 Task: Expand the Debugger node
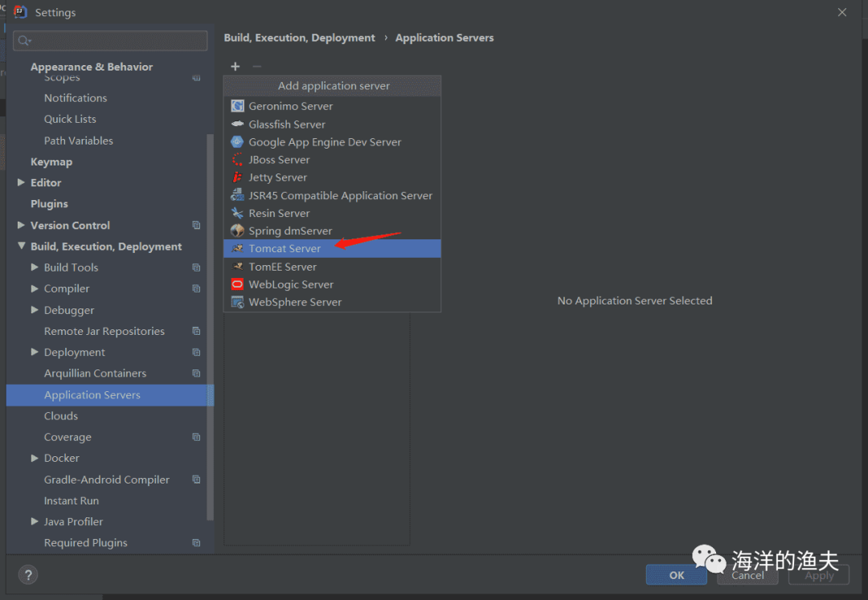pyautogui.click(x=35, y=310)
